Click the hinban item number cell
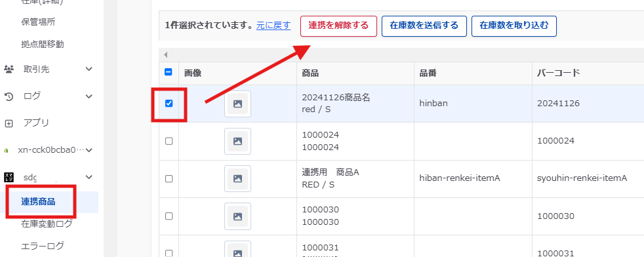Screen dimensions: 644x257 [x=473, y=104]
